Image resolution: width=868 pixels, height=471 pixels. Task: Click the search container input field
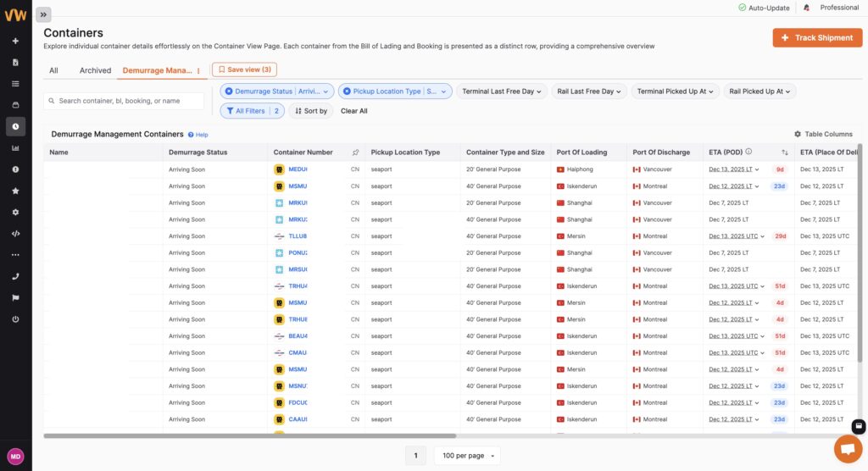pyautogui.click(x=124, y=101)
